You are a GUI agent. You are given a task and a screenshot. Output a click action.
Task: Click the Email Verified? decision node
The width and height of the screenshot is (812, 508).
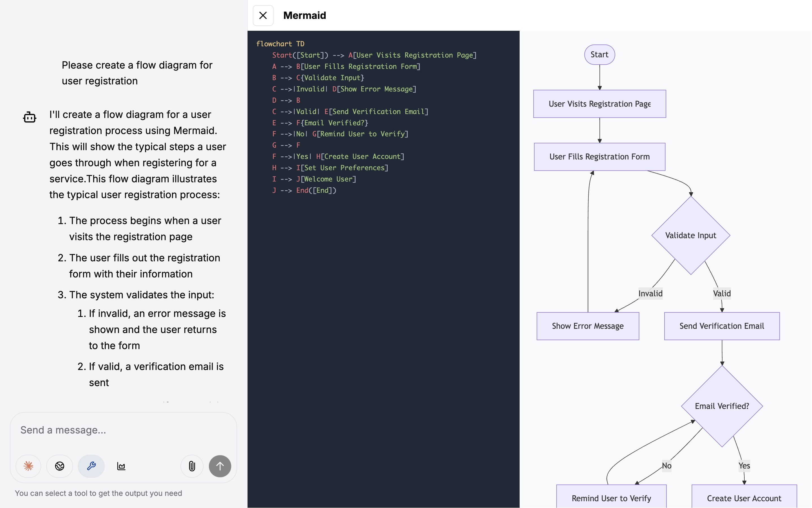point(722,406)
